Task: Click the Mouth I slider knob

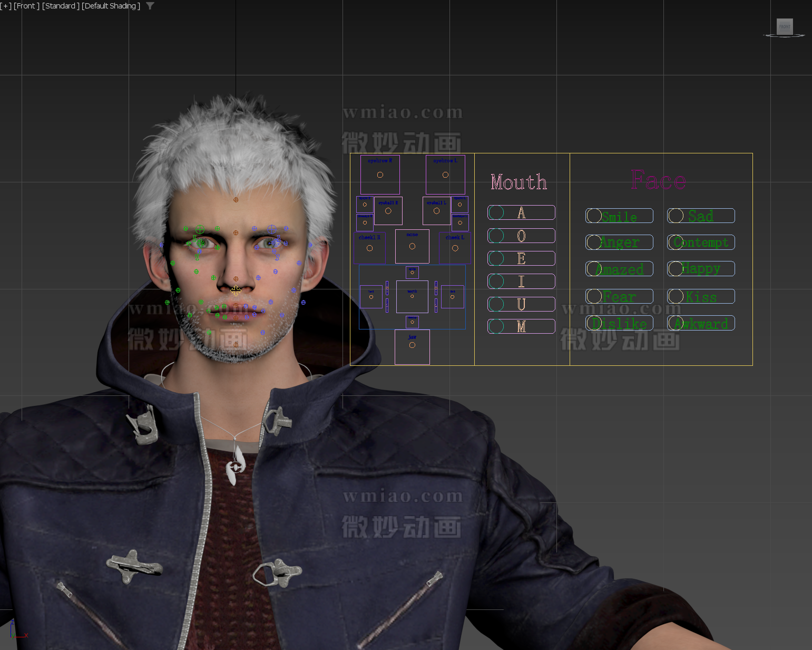Action: pyautogui.click(x=496, y=282)
